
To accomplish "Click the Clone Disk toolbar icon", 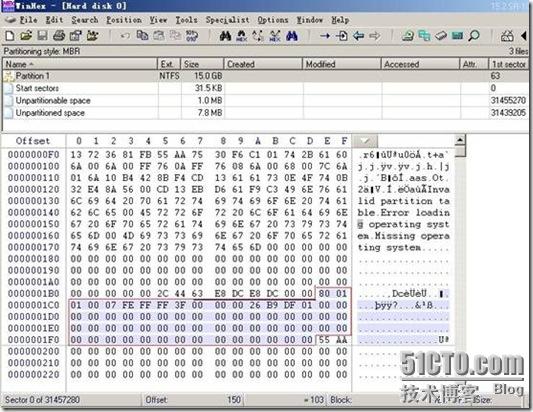I will [424, 35].
